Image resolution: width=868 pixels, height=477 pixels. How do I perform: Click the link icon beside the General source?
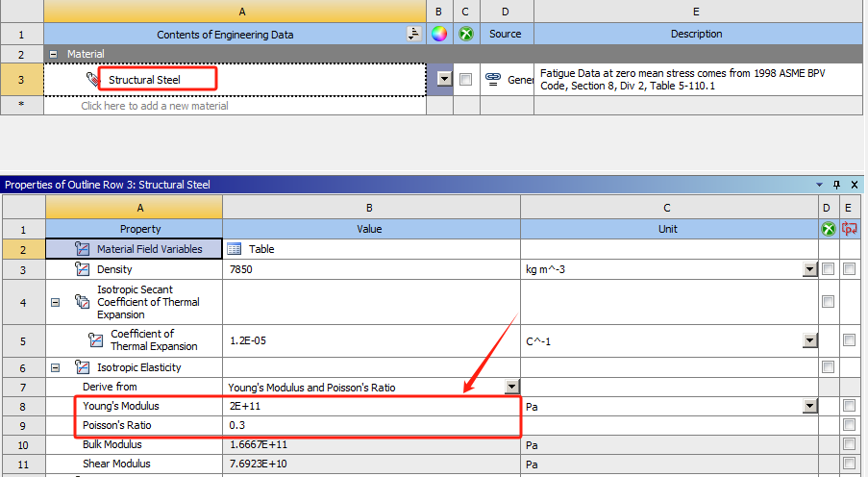(x=493, y=78)
